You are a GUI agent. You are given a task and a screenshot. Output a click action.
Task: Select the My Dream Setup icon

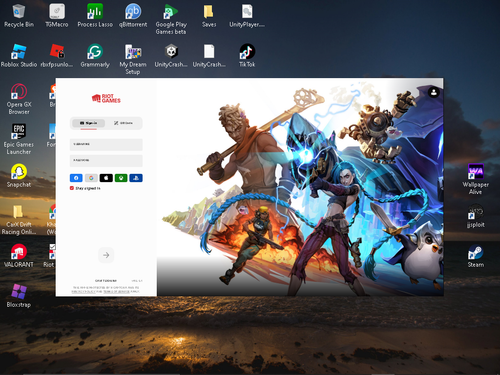[x=133, y=59]
